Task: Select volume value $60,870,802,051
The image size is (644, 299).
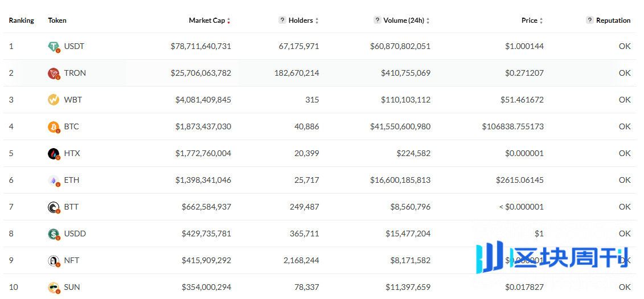Action: click(x=400, y=46)
